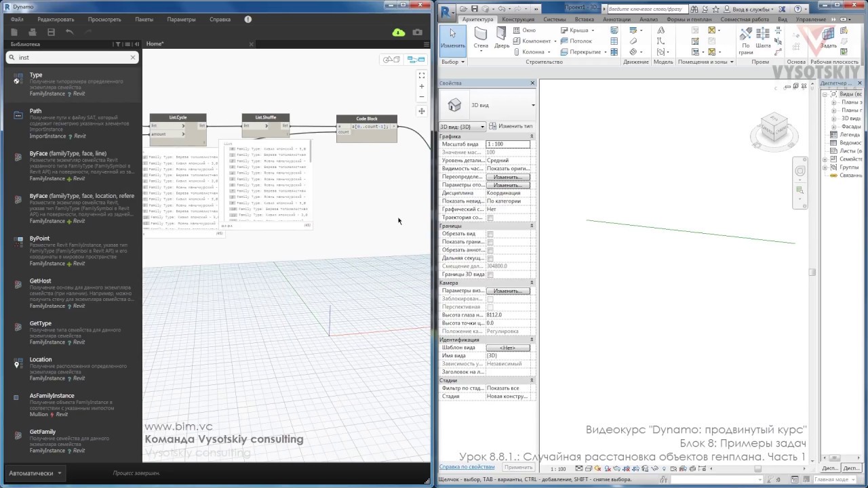Toggle the 'Показать грани...' checkbox
This screenshot has height=488, width=868.
coord(490,242)
